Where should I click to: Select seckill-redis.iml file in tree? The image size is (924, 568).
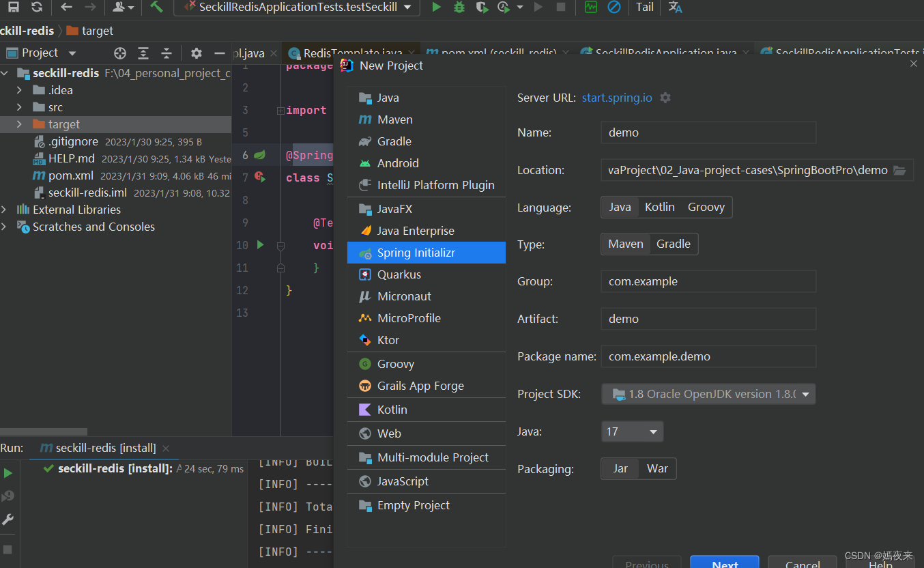coord(87,193)
